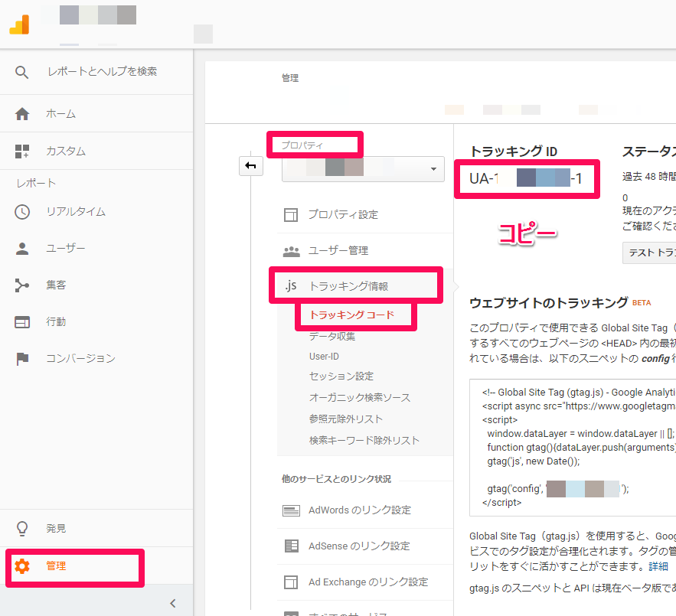
Task: Click the Admin gear icon
Action: 22,566
